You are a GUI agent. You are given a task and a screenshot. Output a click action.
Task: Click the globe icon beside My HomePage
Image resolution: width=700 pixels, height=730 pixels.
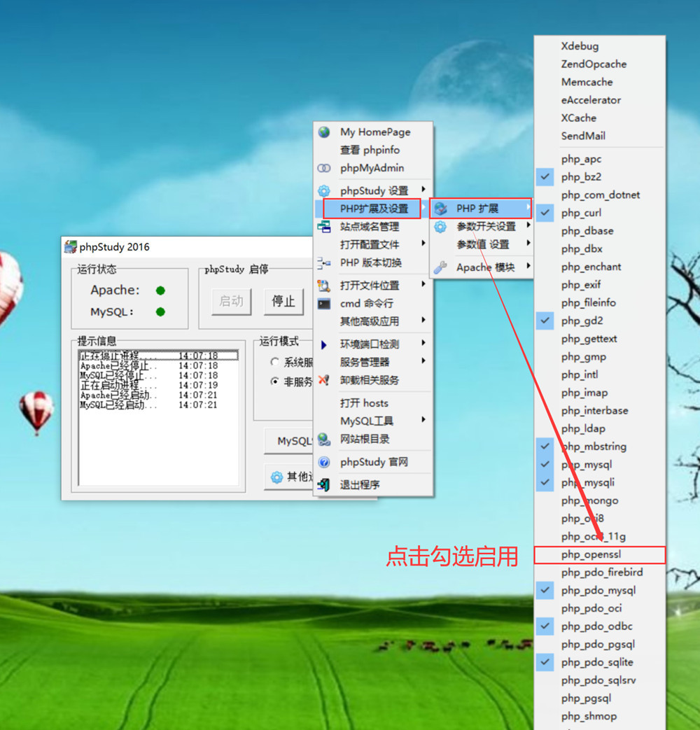323,132
